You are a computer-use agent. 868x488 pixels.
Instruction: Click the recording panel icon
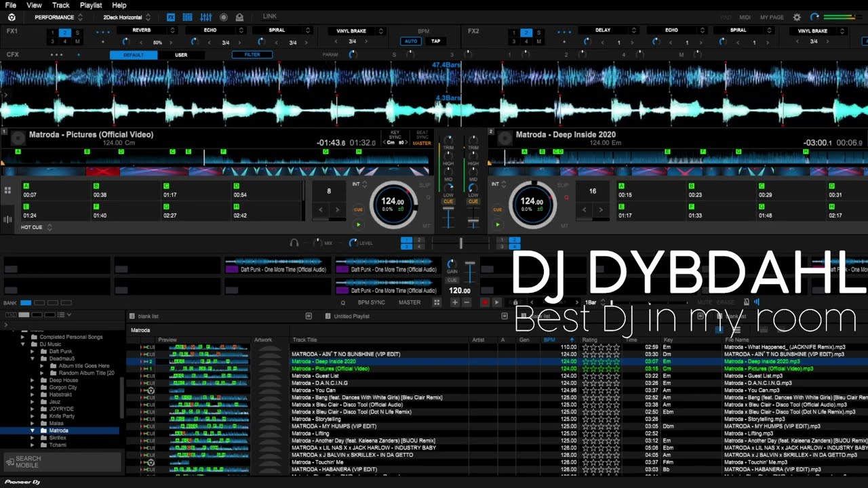(x=224, y=17)
